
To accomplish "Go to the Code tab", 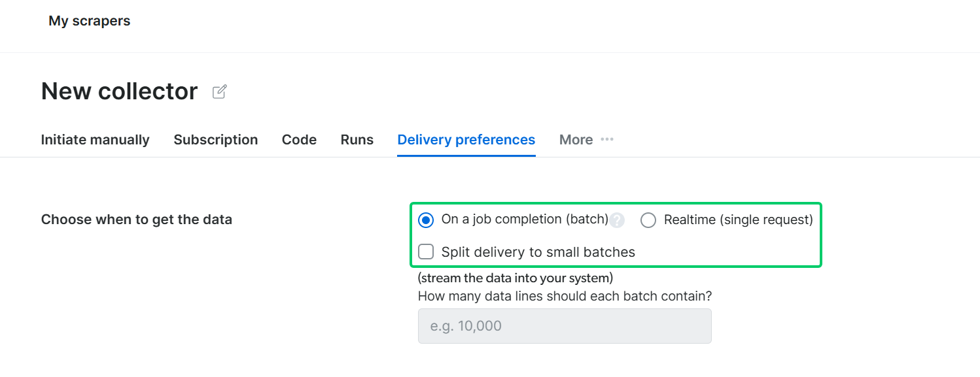I will (299, 140).
